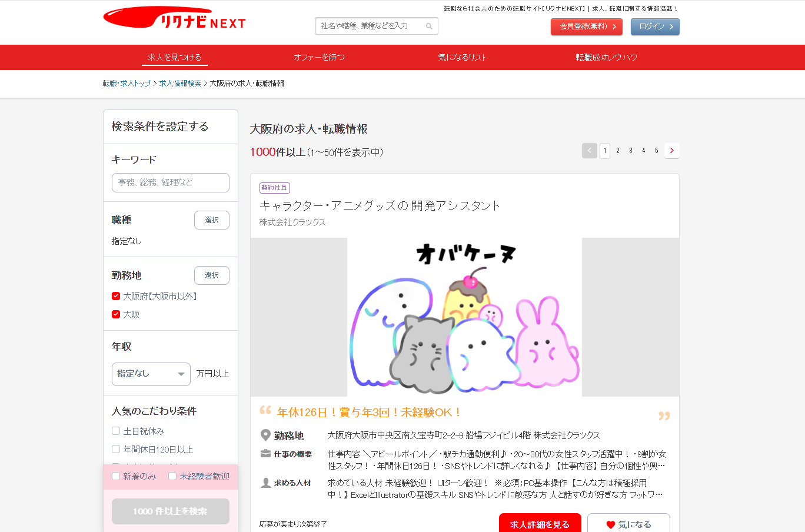The width and height of the screenshot is (805, 532).
Task: Click the heart icon on 気になる button
Action: pyautogui.click(x=611, y=524)
